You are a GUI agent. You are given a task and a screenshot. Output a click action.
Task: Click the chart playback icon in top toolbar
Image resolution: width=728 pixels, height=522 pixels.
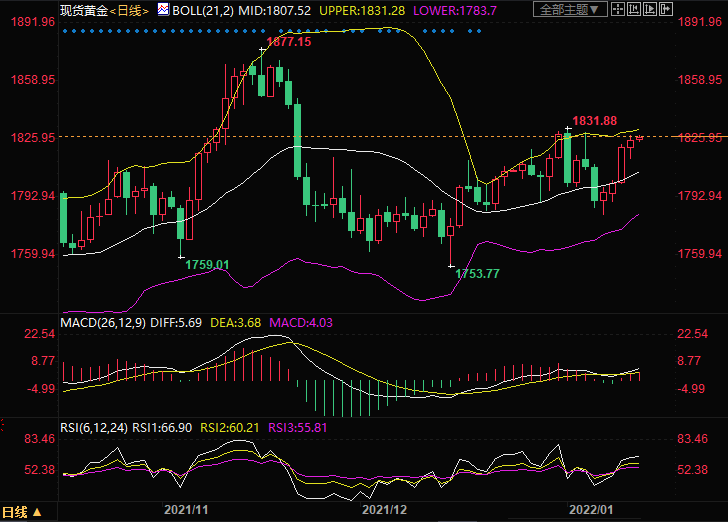pos(650,10)
